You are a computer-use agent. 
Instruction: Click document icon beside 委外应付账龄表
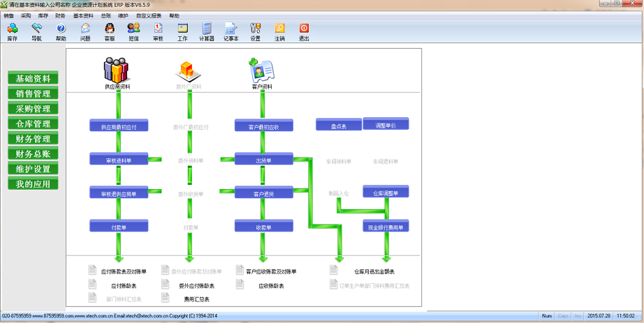pos(165,284)
